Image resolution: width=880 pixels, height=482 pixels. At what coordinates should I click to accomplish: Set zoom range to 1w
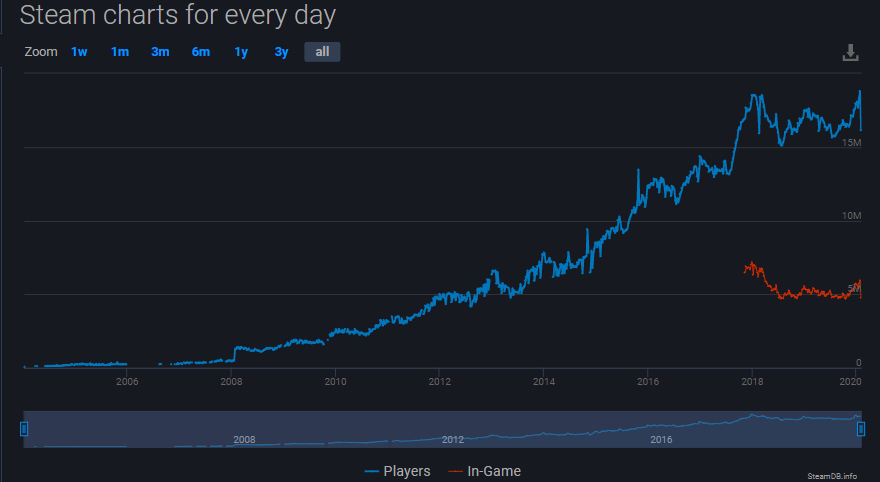(79, 52)
